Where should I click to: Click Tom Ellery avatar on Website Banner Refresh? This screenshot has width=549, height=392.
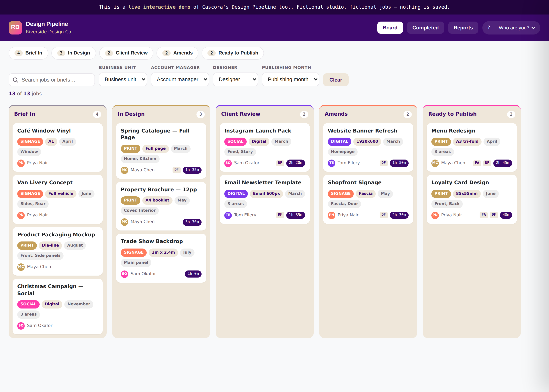(x=332, y=163)
